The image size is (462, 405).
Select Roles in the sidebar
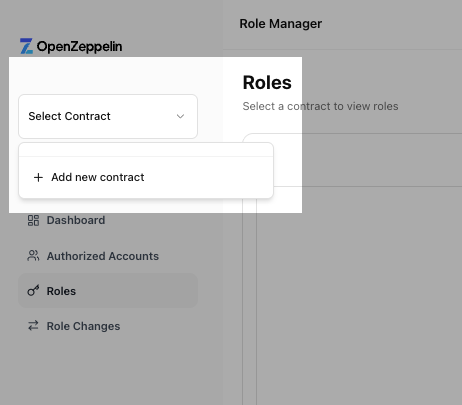[x=108, y=291]
